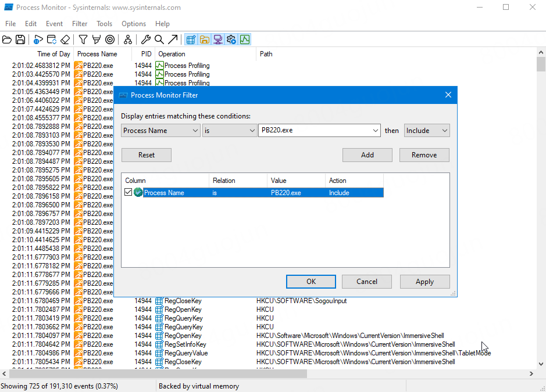Click the registry icon beside RegQueryValue
Viewport: 546px width, 392px height.
[159, 353]
